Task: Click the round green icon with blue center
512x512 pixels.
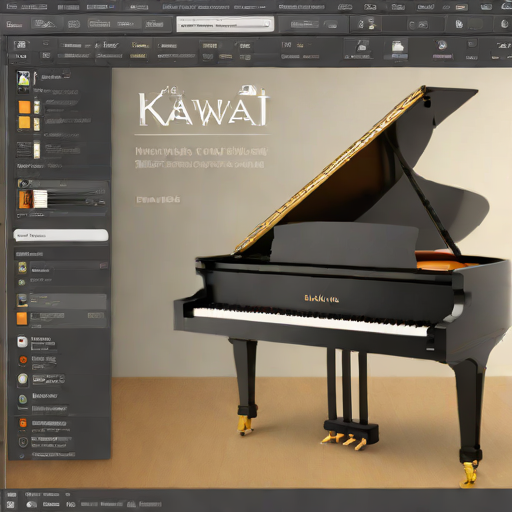Action: click(x=23, y=399)
